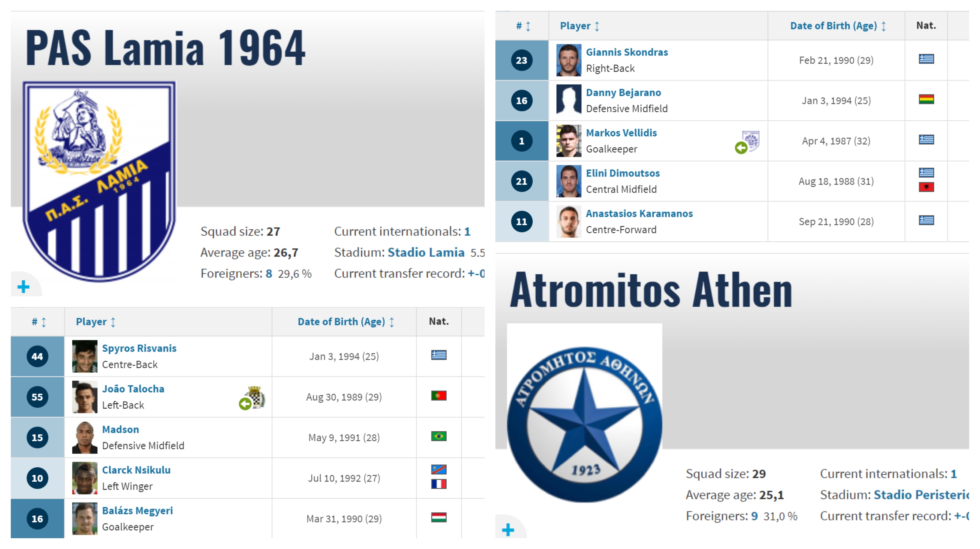Click Markos Vellidis portrait thumbnail
The height and width of the screenshot is (549, 980).
point(569,141)
